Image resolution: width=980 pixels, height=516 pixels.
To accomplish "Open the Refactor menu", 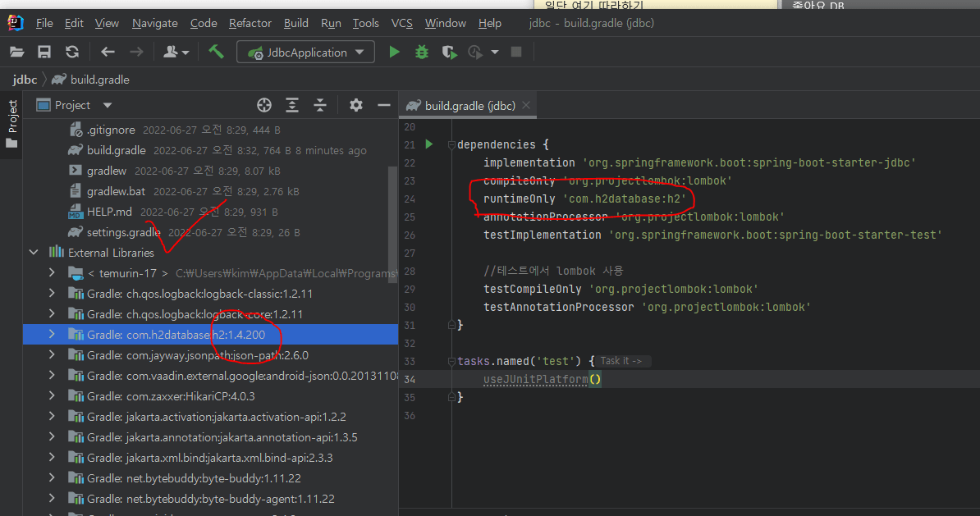I will (x=250, y=23).
